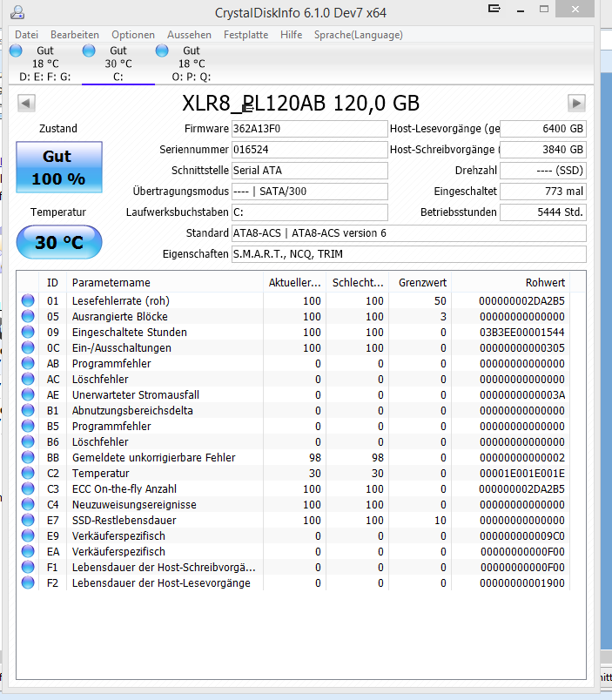Go to previous disk with left arrow
The height and width of the screenshot is (700, 612).
tap(26, 103)
